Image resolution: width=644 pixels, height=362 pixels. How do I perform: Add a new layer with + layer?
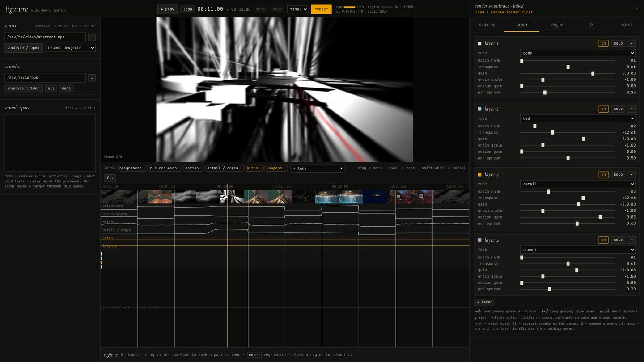point(485,302)
